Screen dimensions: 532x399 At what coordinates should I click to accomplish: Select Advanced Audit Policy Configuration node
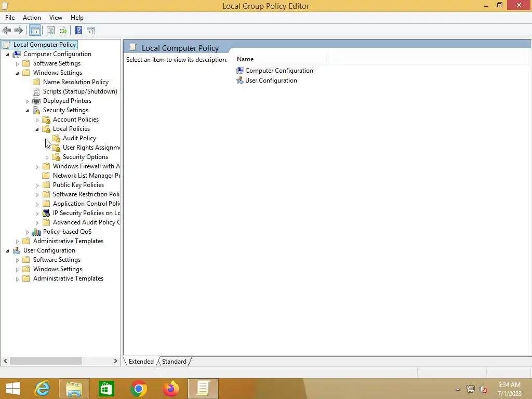click(86, 222)
